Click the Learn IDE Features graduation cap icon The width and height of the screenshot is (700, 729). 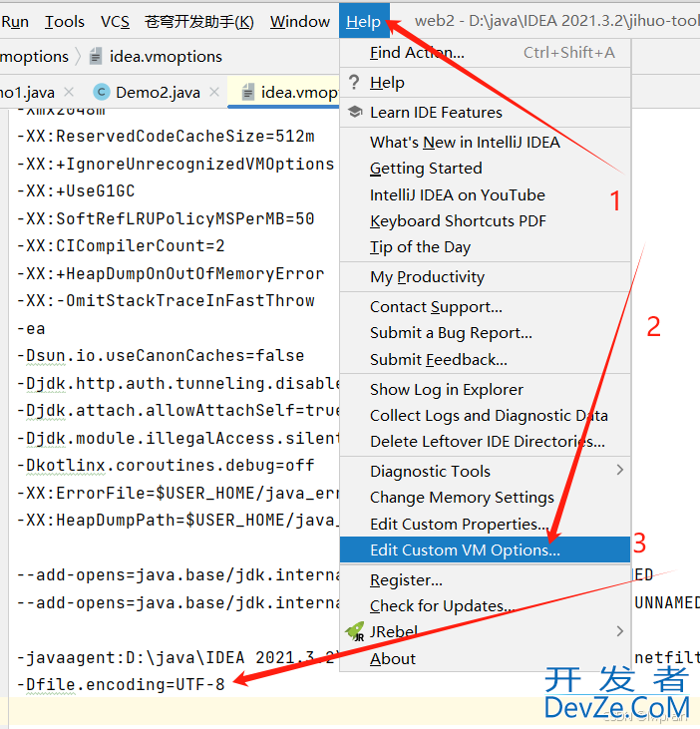tap(355, 112)
